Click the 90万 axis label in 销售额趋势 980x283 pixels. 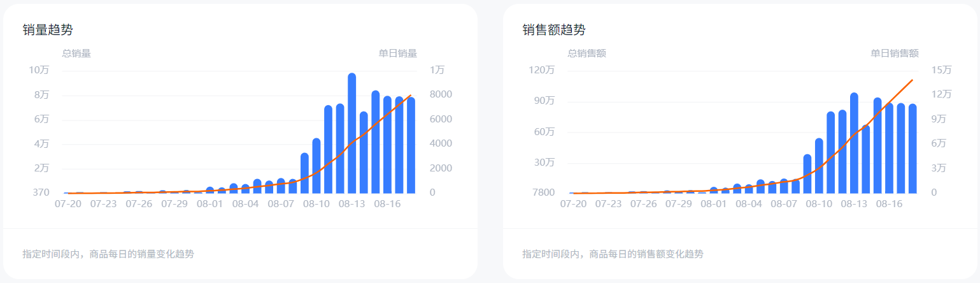pos(544,101)
